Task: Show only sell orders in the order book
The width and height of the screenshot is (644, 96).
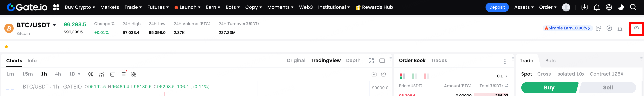Action: click(x=426, y=76)
